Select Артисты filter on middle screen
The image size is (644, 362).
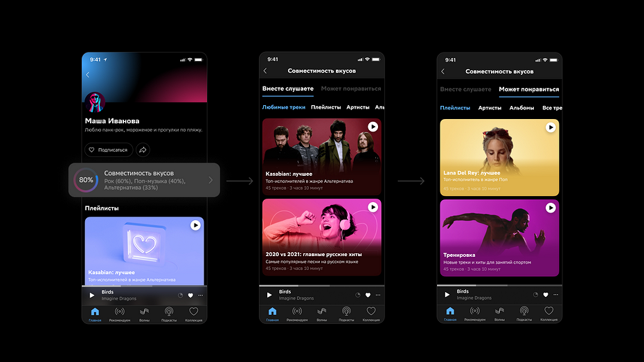click(x=358, y=107)
